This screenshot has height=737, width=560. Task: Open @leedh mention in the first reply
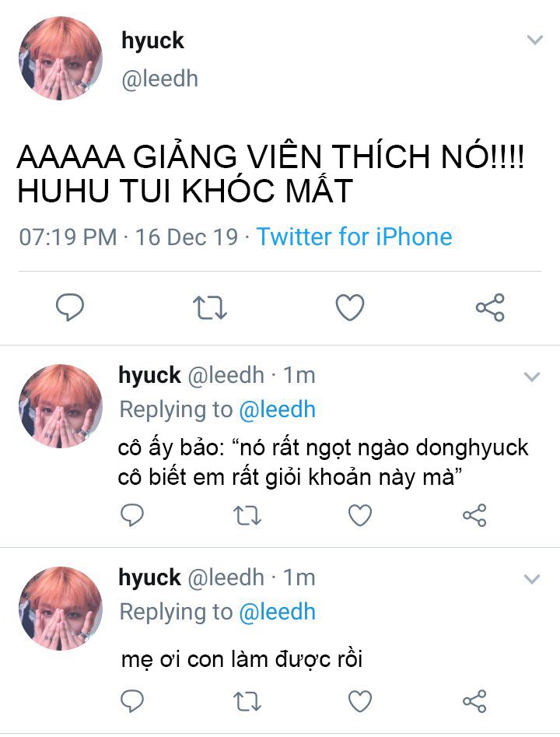click(277, 409)
